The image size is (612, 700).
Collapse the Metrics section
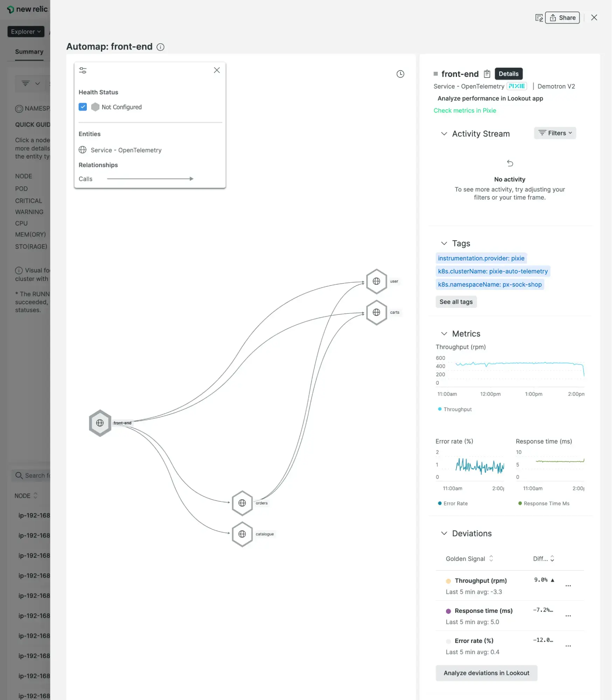tap(444, 334)
